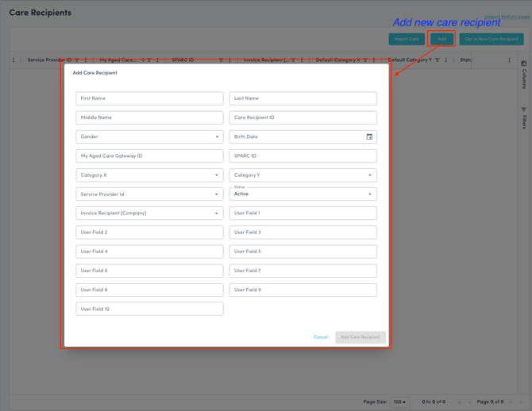Go to the last page of results
The image size is (532, 411).
[x=522, y=402]
